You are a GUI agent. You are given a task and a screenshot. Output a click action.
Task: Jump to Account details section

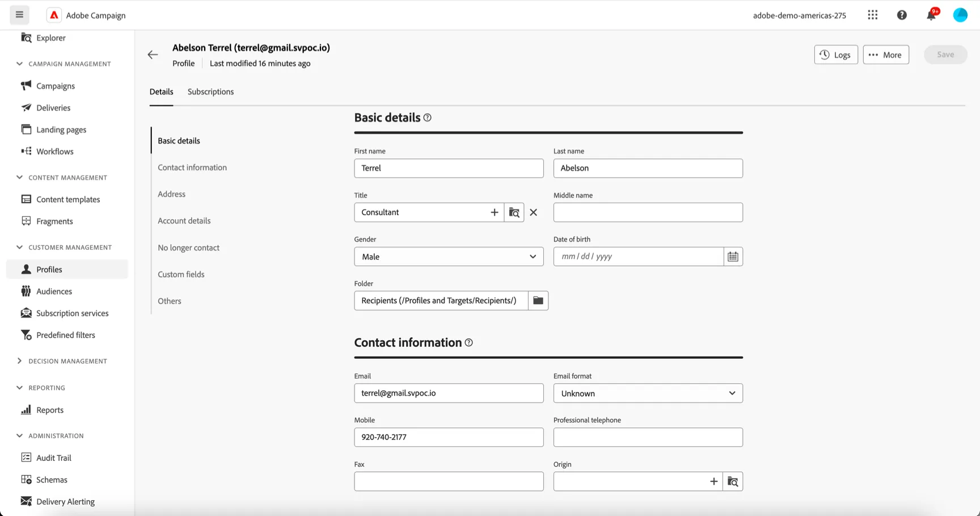184,221
